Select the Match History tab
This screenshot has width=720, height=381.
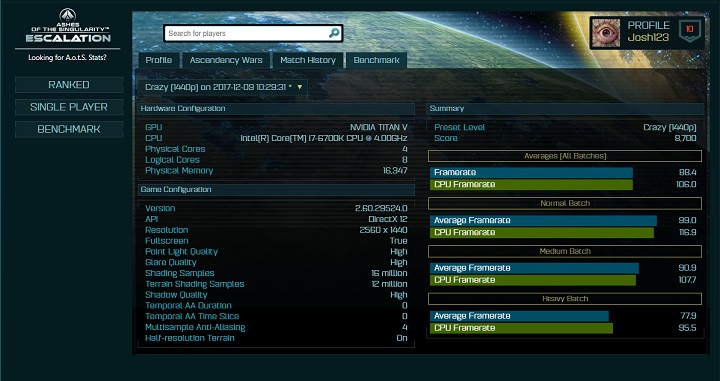pos(308,60)
